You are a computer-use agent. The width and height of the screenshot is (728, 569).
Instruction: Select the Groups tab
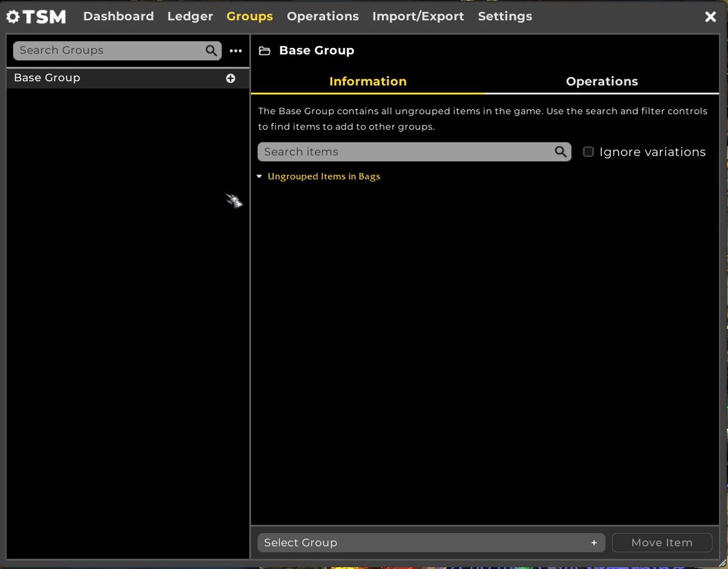pos(249,16)
